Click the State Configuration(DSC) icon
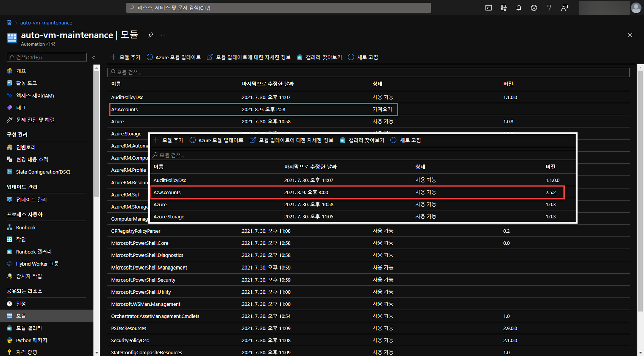This screenshot has height=356, width=644. pos(10,172)
